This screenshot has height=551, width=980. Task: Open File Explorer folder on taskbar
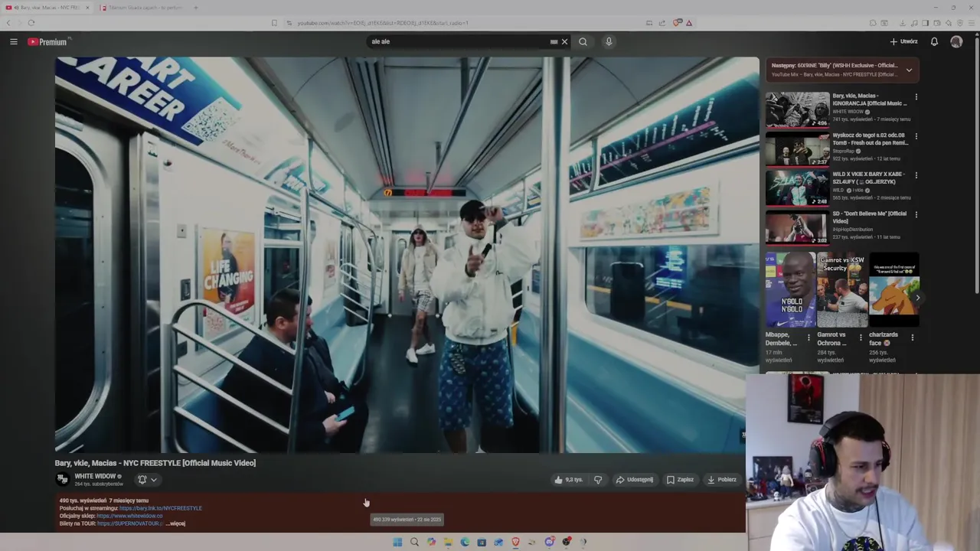click(x=448, y=542)
